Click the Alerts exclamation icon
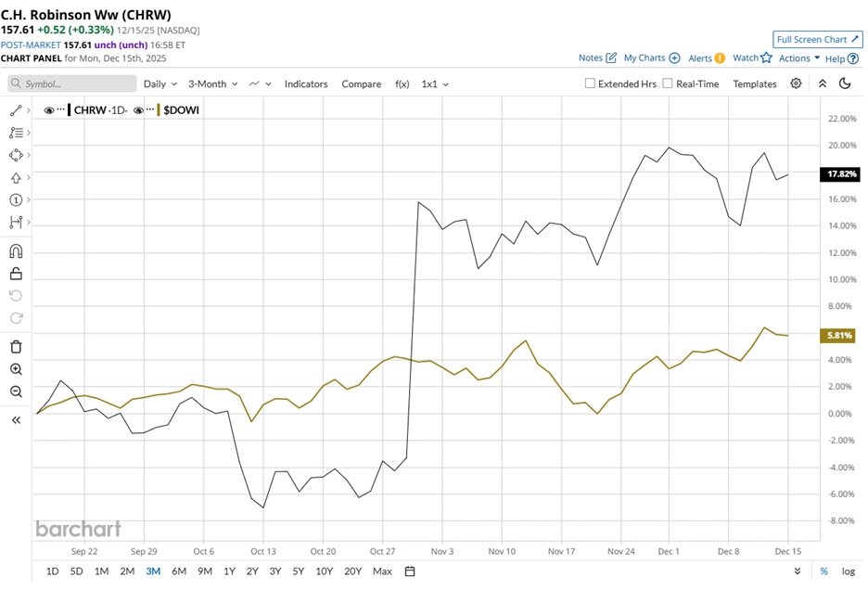Screen dimensions: 868x590 [719, 58]
